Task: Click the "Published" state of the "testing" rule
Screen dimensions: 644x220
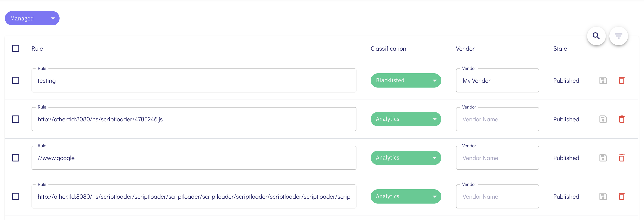Action: [x=566, y=80]
